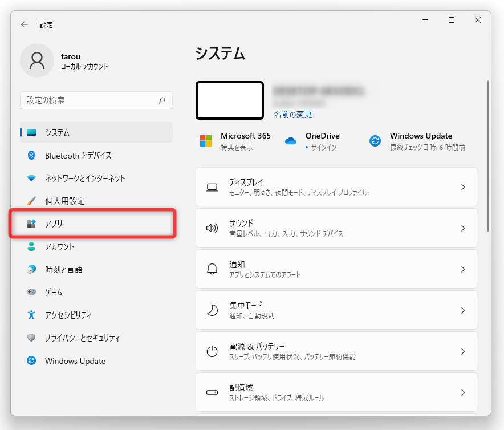This screenshot has height=430, width=504.
Task: Open システム in the sidebar
Action: tap(96, 132)
